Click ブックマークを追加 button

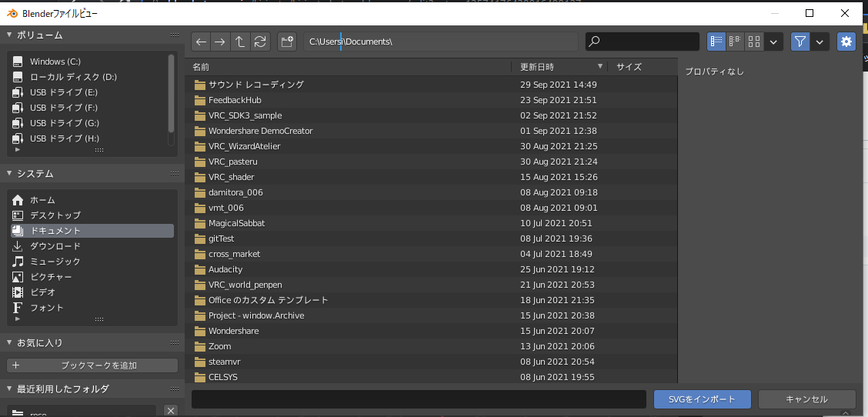pos(92,365)
